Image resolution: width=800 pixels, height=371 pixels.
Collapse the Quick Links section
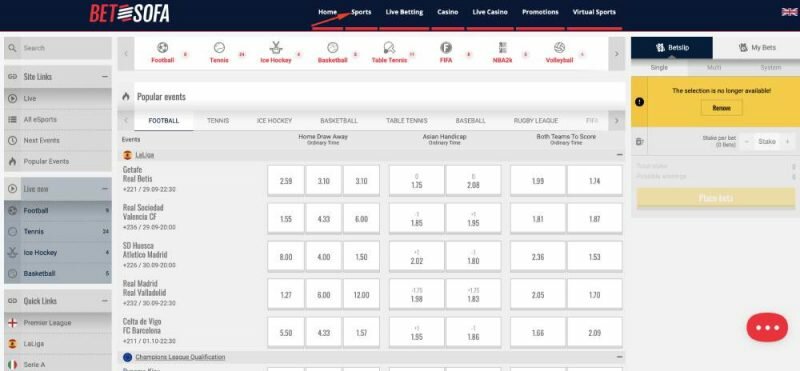pos(105,301)
